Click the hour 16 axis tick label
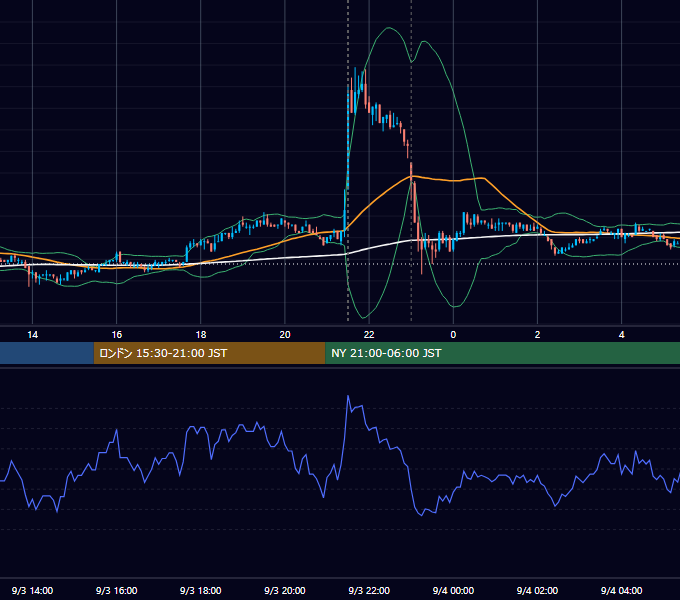Screen dimensions: 680x600 coord(117,335)
